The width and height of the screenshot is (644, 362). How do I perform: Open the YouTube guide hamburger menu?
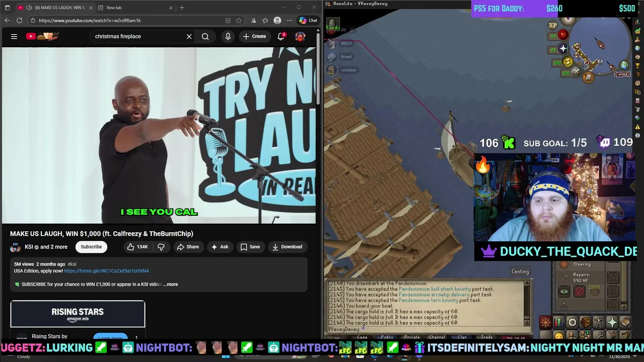[x=14, y=36]
